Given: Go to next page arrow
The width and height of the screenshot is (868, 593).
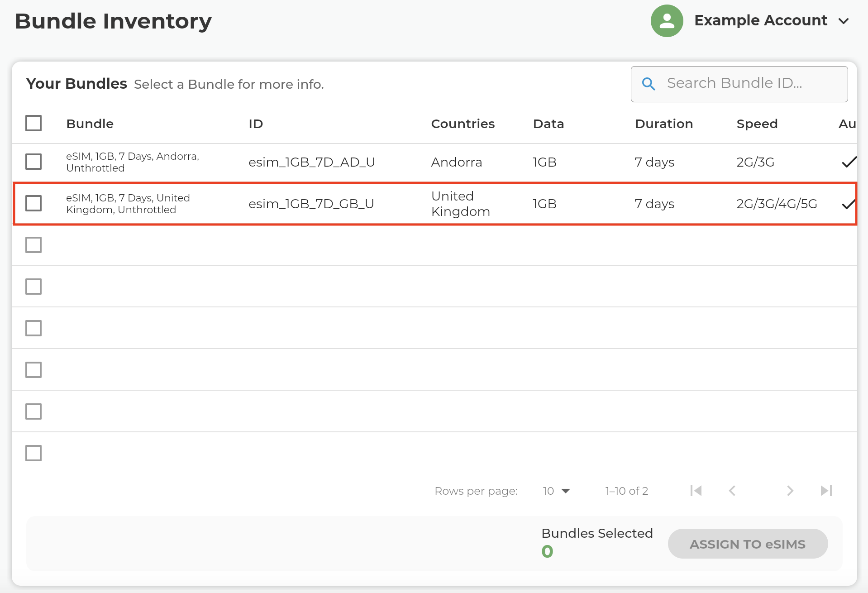Looking at the screenshot, I should (x=790, y=491).
